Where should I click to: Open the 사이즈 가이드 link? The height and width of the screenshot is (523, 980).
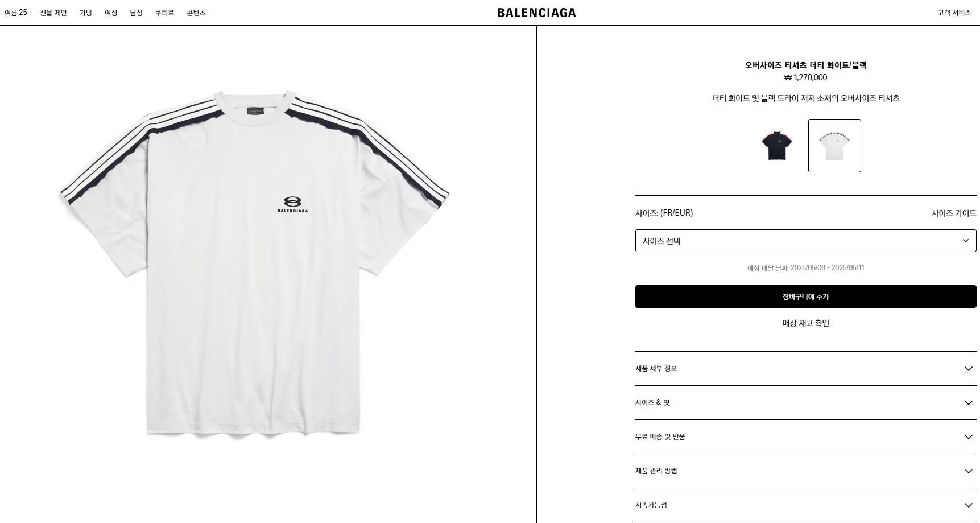click(954, 213)
